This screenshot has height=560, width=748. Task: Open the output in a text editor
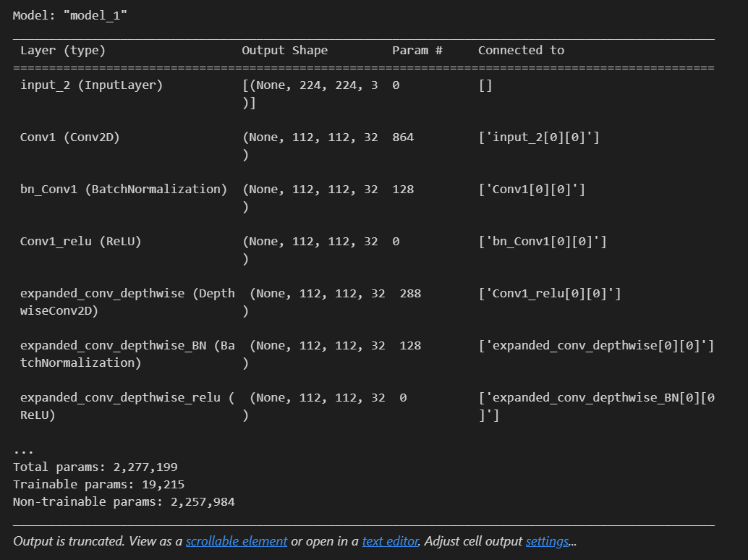(390, 540)
